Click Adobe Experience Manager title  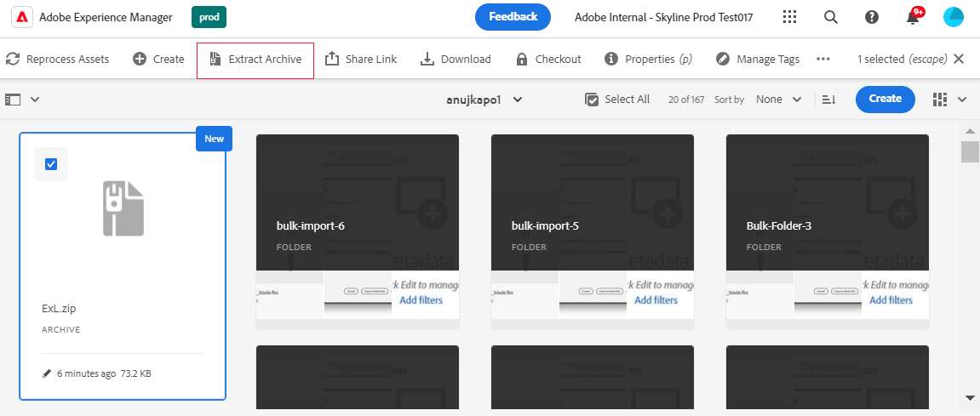click(x=106, y=18)
